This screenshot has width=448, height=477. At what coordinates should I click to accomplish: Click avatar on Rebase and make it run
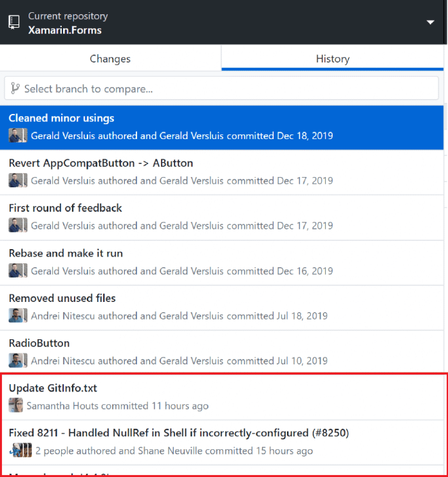(18, 271)
